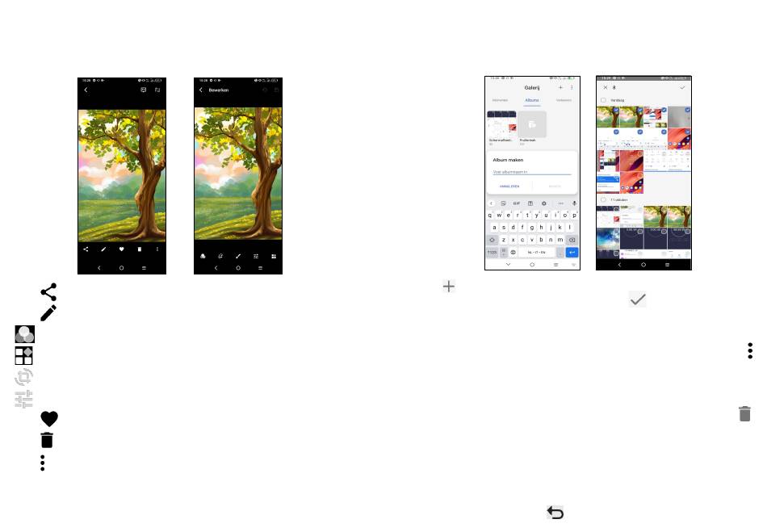Open the three-dot more menu in photo viewer
Viewport: 767px width, 532px height.
coord(157,249)
